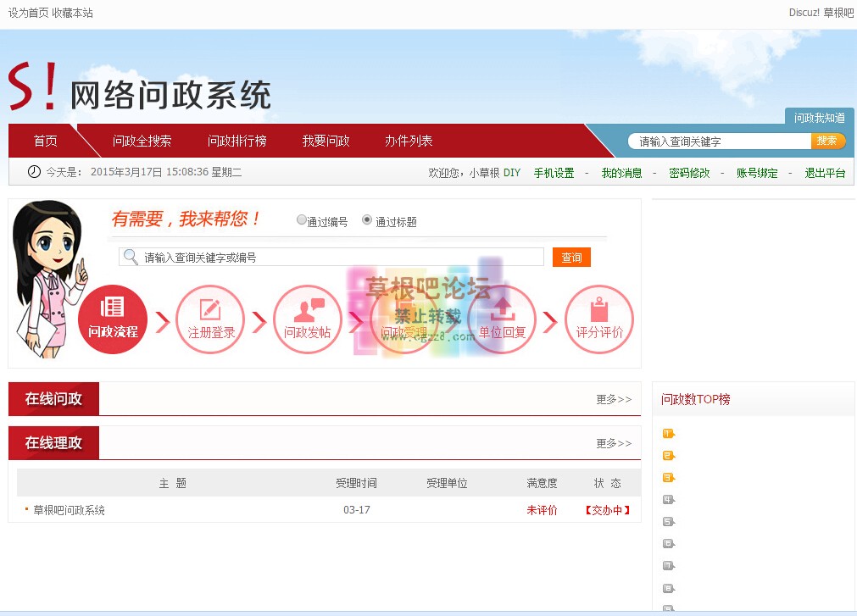The width and height of the screenshot is (857, 616).
Task: Click the 问政流程 circular icon
Action: tap(112, 320)
